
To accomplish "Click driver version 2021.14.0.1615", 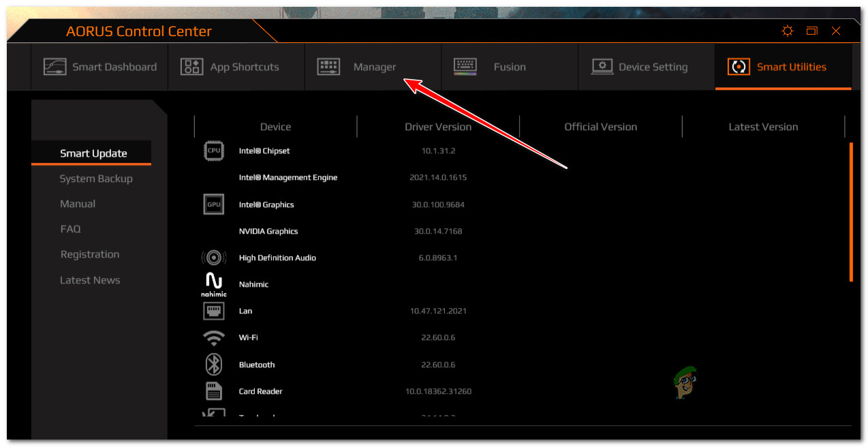I will [438, 177].
